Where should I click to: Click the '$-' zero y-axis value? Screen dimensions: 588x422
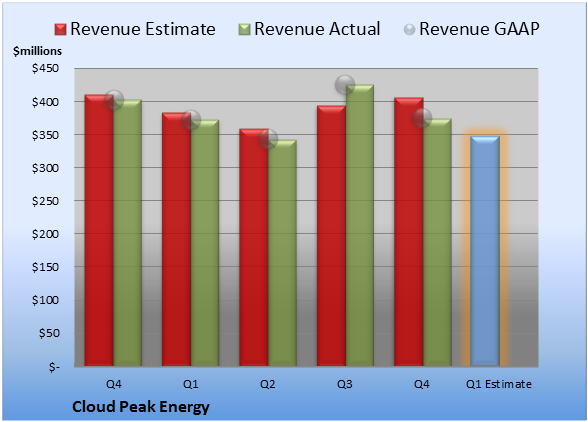click(54, 366)
